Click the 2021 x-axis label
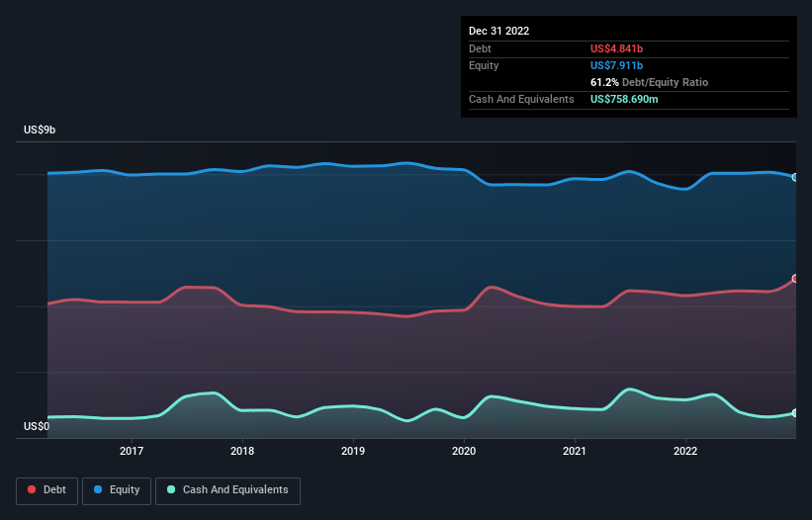Viewport: 812px width, 520px height. [575, 451]
